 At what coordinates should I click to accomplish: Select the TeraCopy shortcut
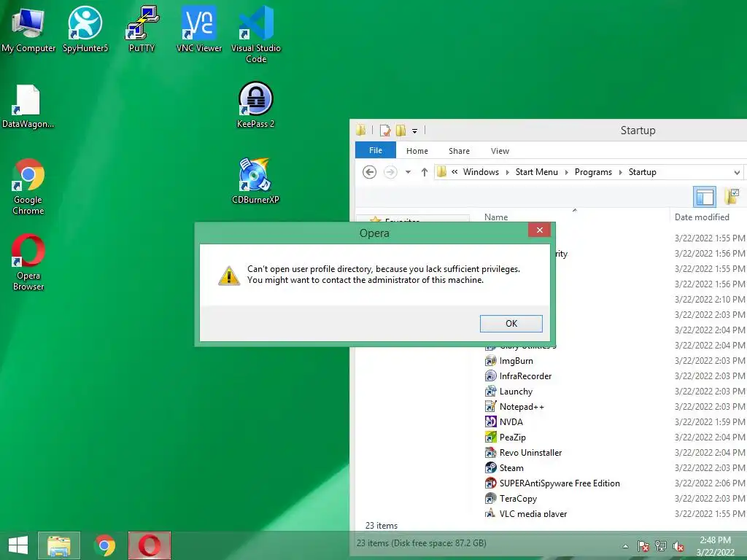coord(511,498)
